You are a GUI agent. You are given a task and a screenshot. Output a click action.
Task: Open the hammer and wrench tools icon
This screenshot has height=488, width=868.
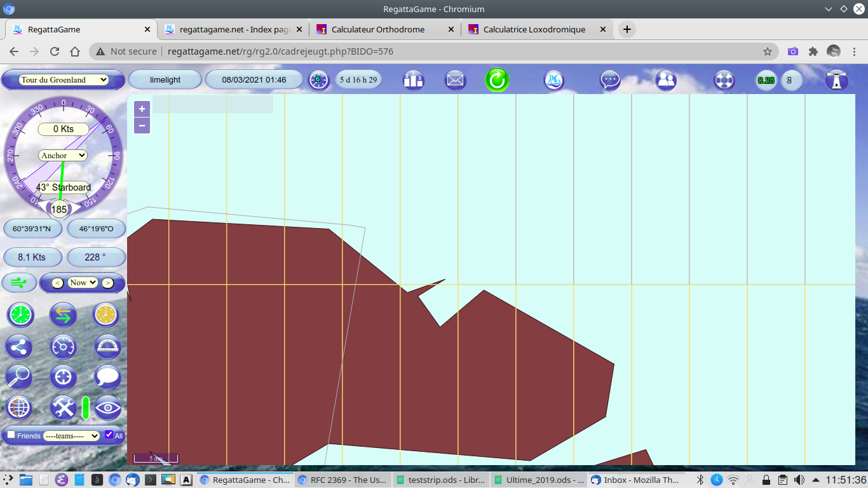click(63, 407)
